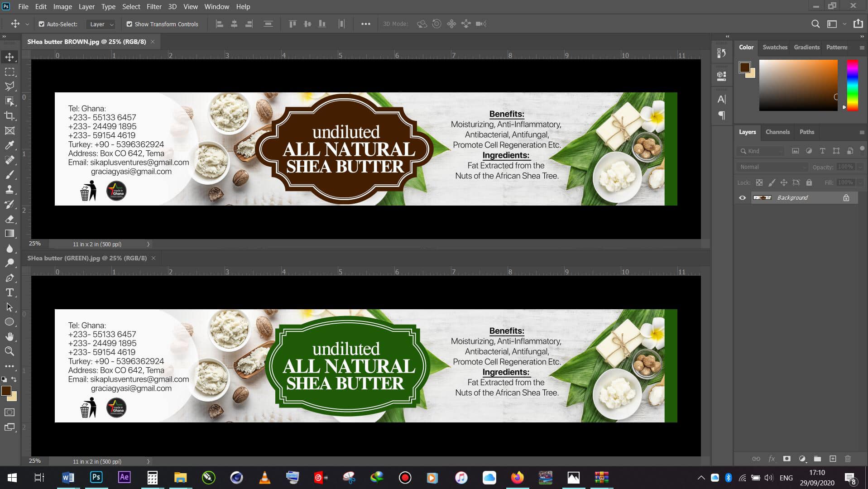Select the Crop tool

pyautogui.click(x=10, y=116)
